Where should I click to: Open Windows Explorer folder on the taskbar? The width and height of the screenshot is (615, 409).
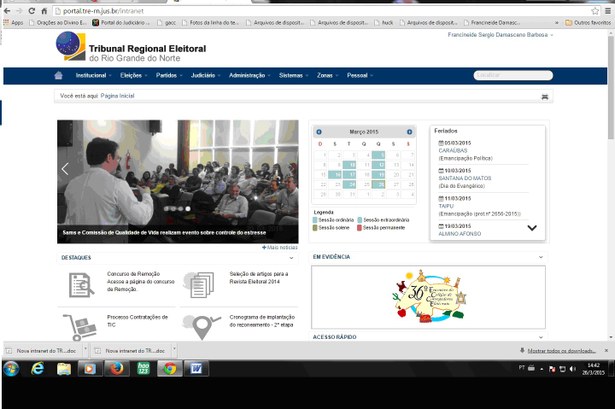point(64,369)
